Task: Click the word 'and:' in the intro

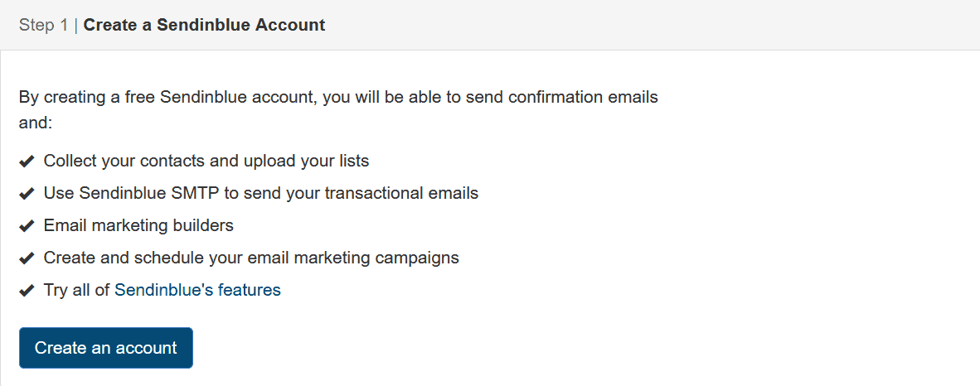Action: [x=36, y=123]
